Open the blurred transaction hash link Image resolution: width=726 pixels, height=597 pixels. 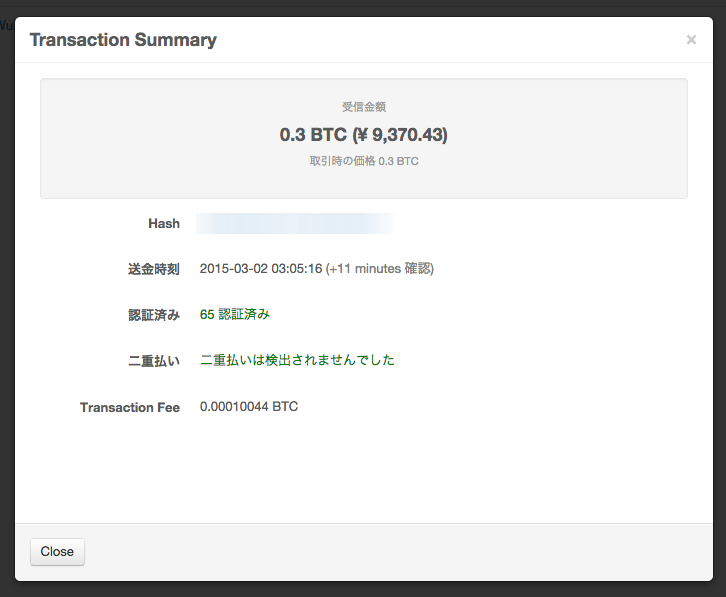point(294,223)
